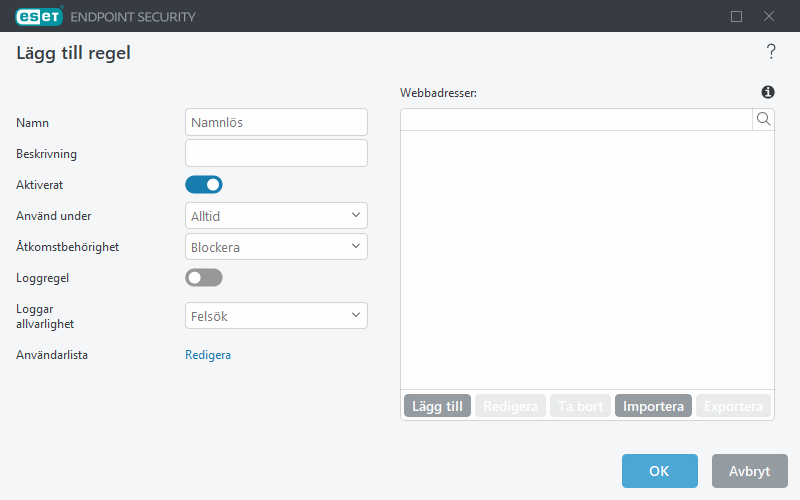The height and width of the screenshot is (500, 800).
Task: Click the Exportera button
Action: click(x=733, y=406)
